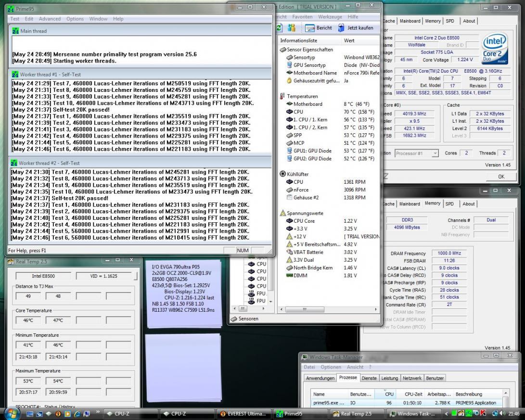Click the Intel E8500 field in Real Temp
Viewport: 525px width, 420px height.
click(43, 276)
